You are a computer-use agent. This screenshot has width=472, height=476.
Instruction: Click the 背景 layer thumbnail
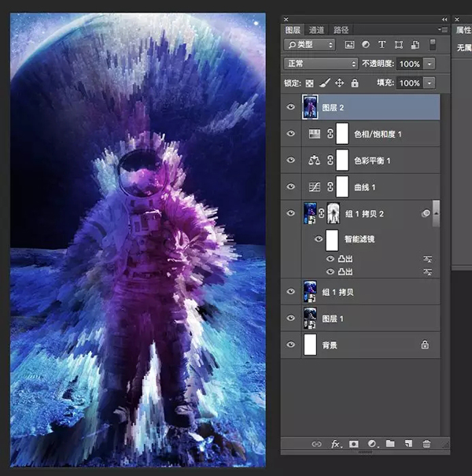tap(309, 345)
